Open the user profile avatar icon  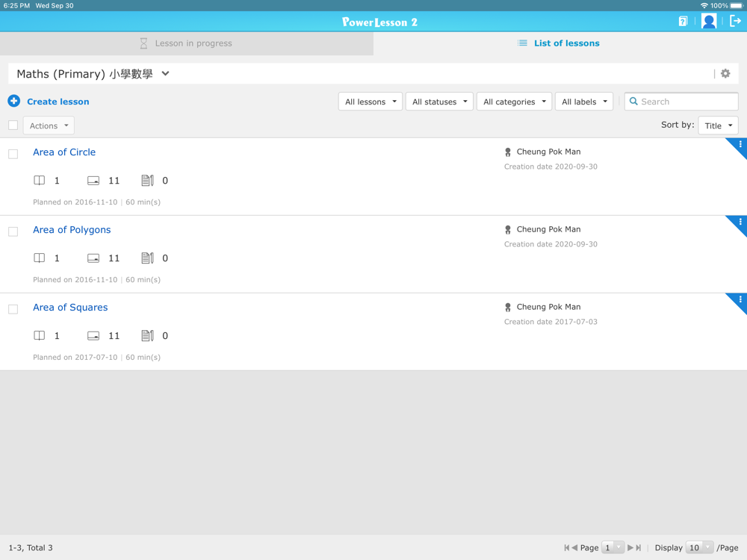[709, 22]
